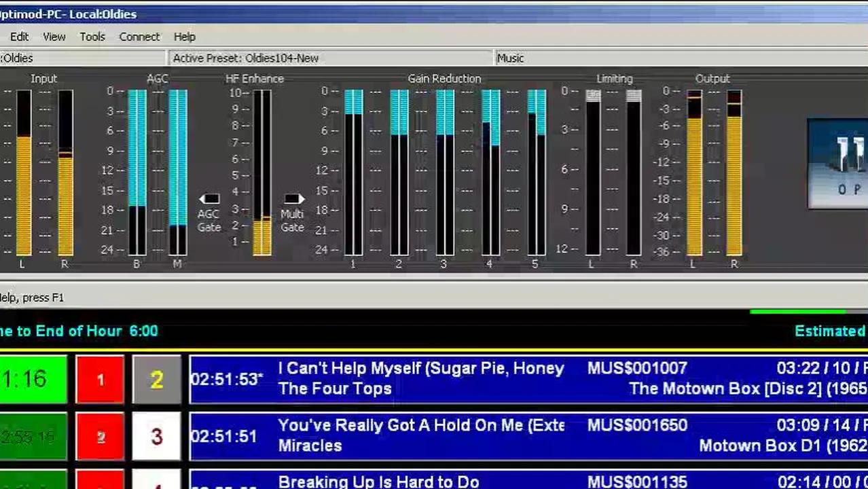Open the Help menu
The image size is (868, 489).
(x=184, y=37)
